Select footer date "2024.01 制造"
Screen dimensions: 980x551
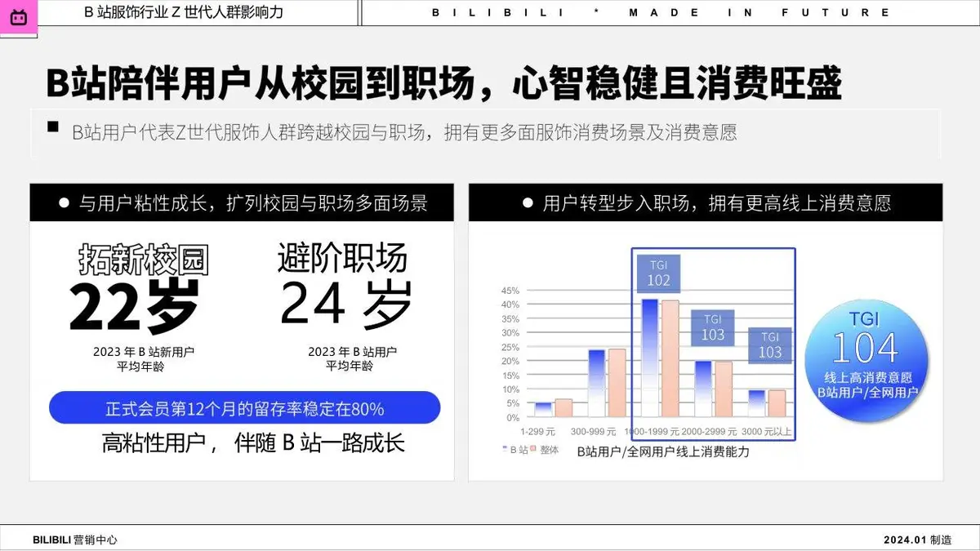pos(917,540)
